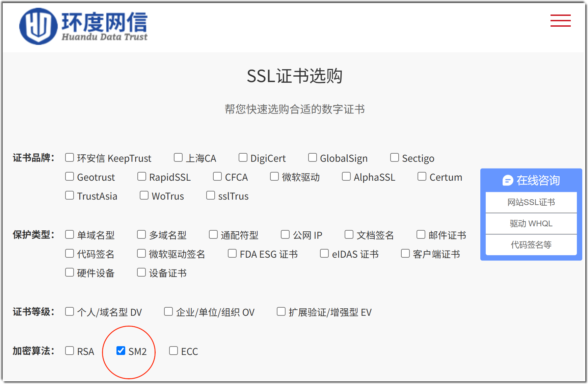Check the 企业/单位/组织 OV level
This screenshot has width=588, height=384.
pyautogui.click(x=168, y=311)
